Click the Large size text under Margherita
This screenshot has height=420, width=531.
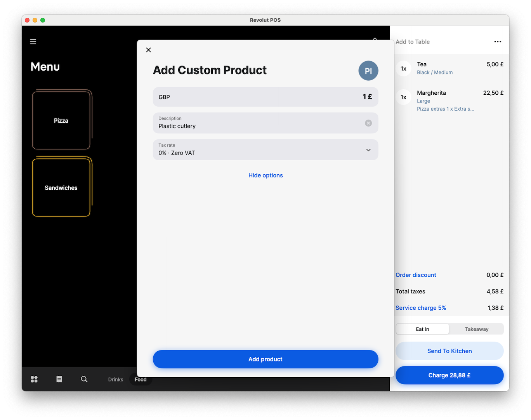click(x=423, y=101)
